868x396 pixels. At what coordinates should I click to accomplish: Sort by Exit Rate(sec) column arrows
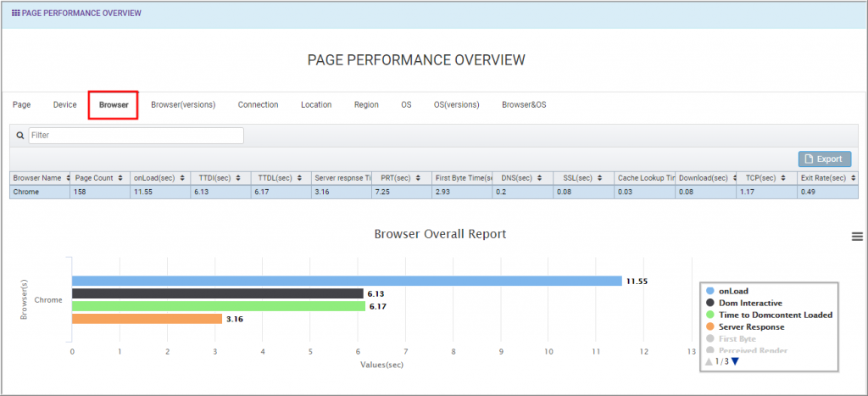[x=854, y=178]
